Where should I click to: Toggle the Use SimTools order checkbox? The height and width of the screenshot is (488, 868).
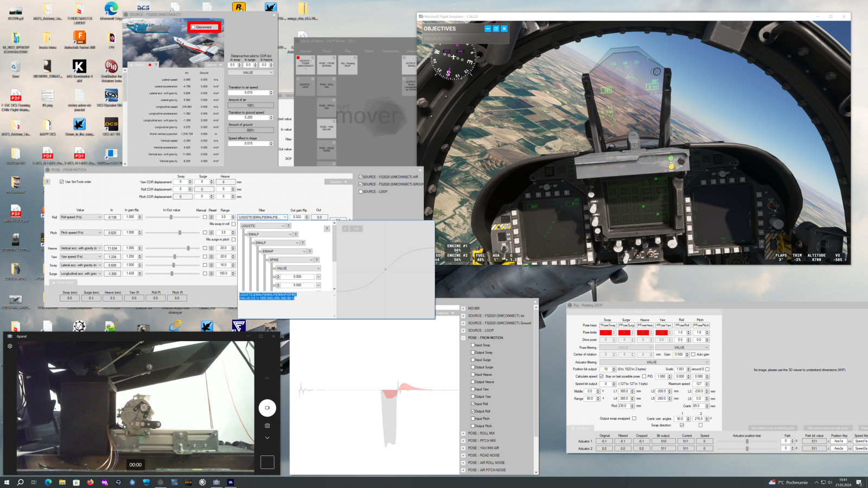(x=62, y=182)
